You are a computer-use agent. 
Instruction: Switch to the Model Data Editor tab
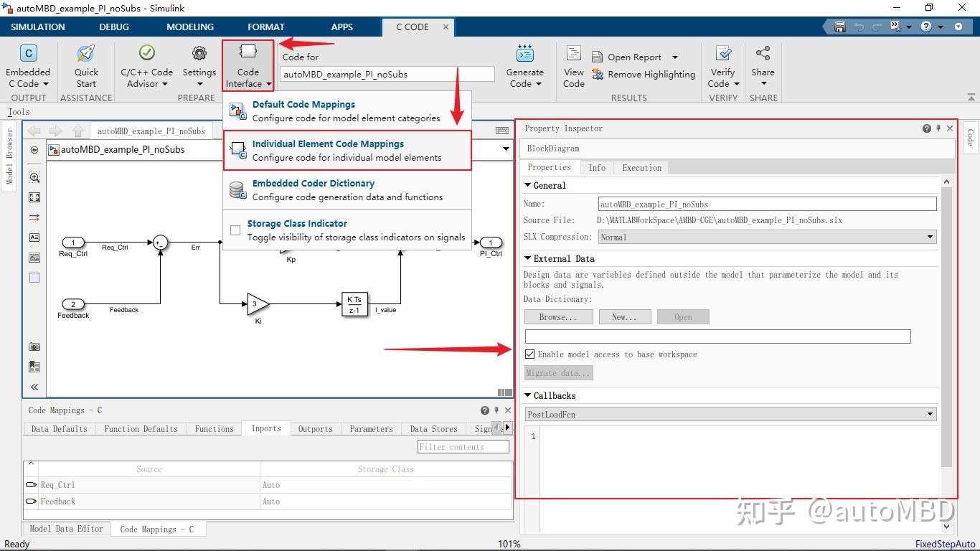point(67,529)
